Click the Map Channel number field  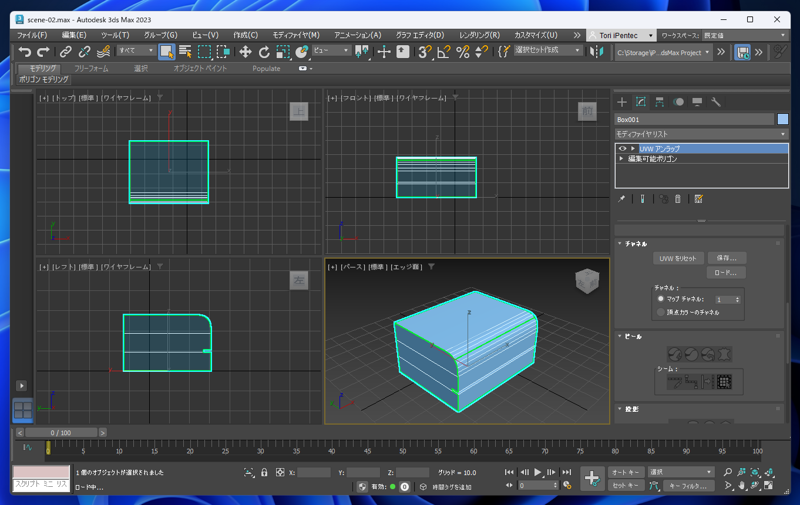pos(724,299)
